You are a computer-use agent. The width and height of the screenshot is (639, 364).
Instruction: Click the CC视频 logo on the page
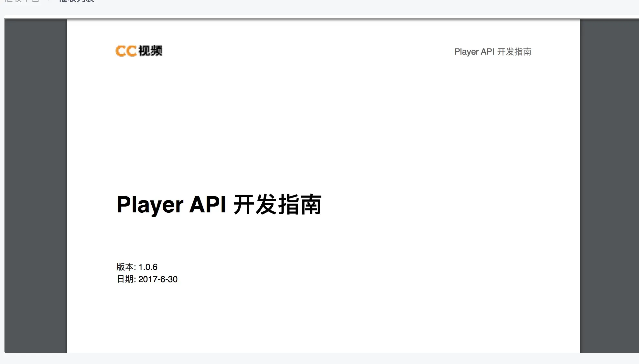[139, 51]
